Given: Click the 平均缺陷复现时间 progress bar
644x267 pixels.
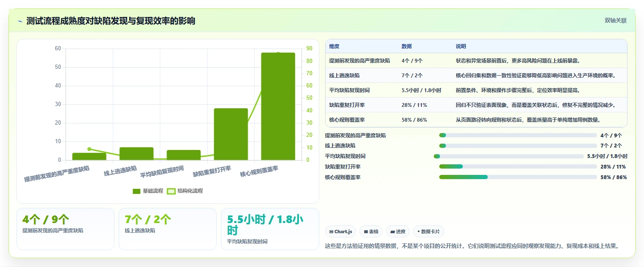Looking at the screenshot, I should (509, 156).
